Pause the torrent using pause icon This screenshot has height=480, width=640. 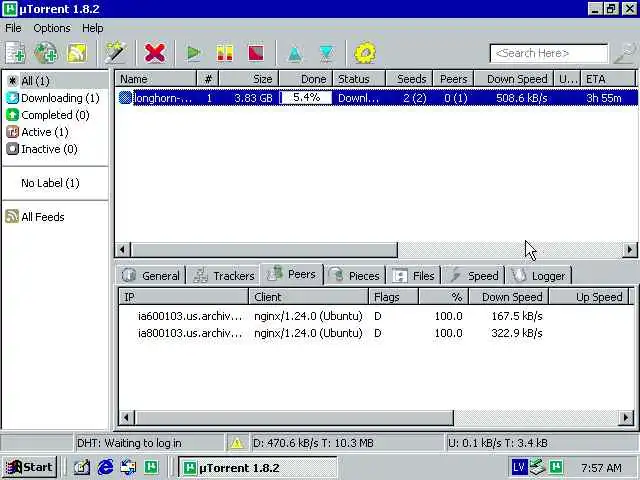[x=224, y=53]
